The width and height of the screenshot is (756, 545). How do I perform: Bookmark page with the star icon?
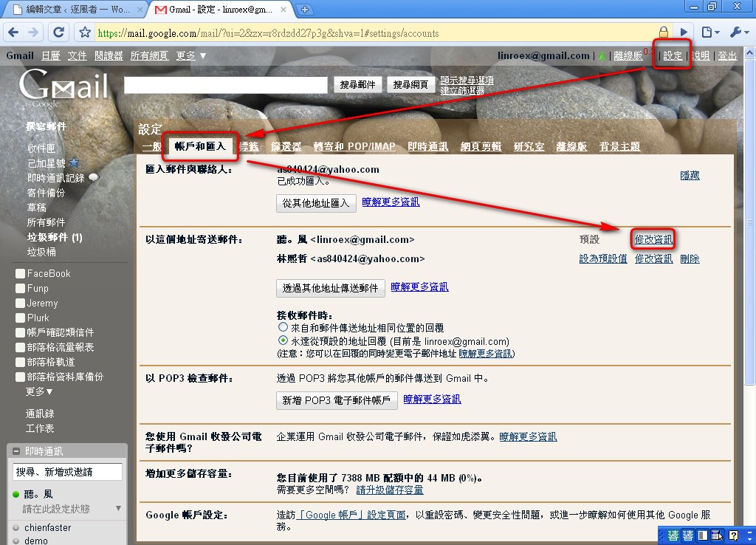click(x=85, y=32)
